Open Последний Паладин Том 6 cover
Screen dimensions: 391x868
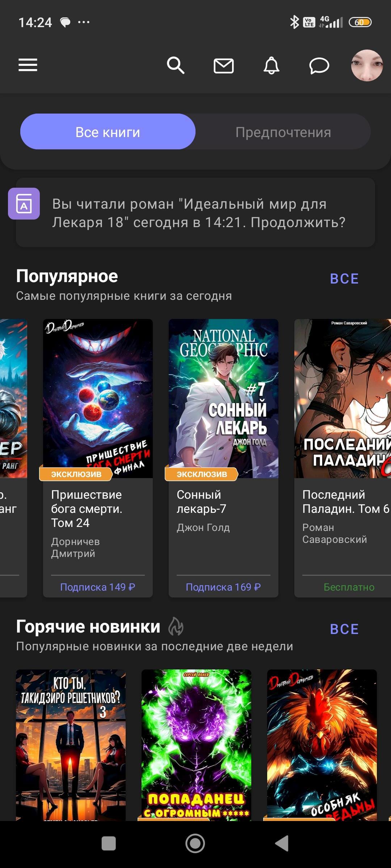[x=342, y=399]
